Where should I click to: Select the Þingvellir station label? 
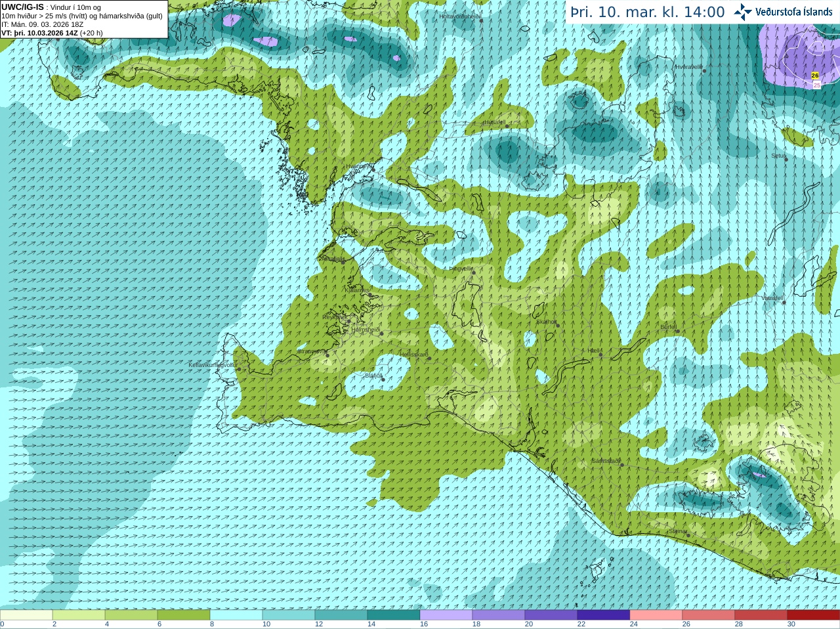461,269
